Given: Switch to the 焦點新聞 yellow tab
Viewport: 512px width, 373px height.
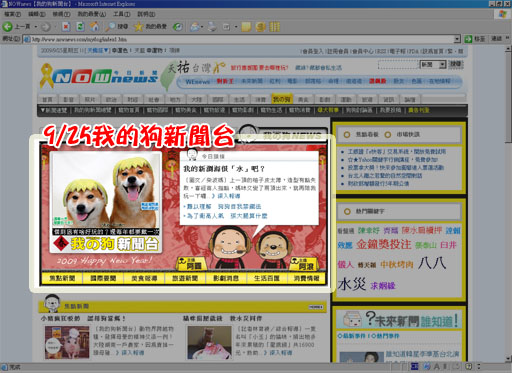Looking at the screenshot, I should point(62,278).
